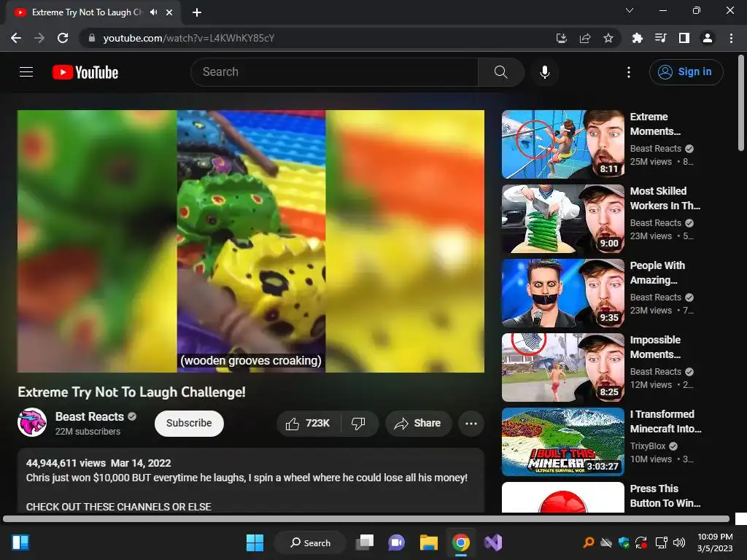Click the video player to pause
The width and height of the screenshot is (747, 560).
(x=251, y=241)
